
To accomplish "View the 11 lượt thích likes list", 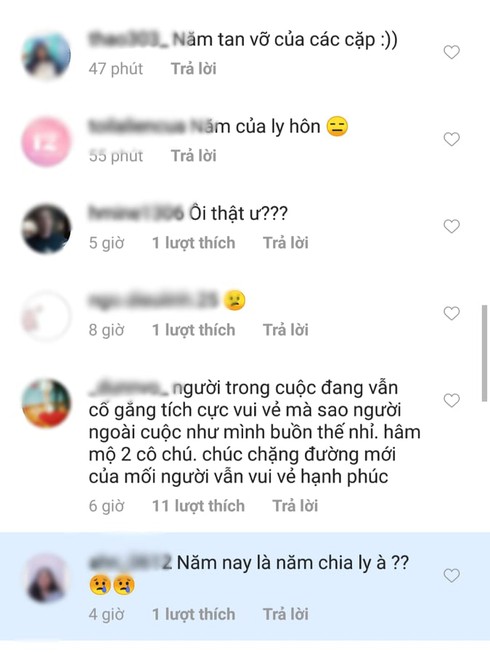I will click(198, 506).
